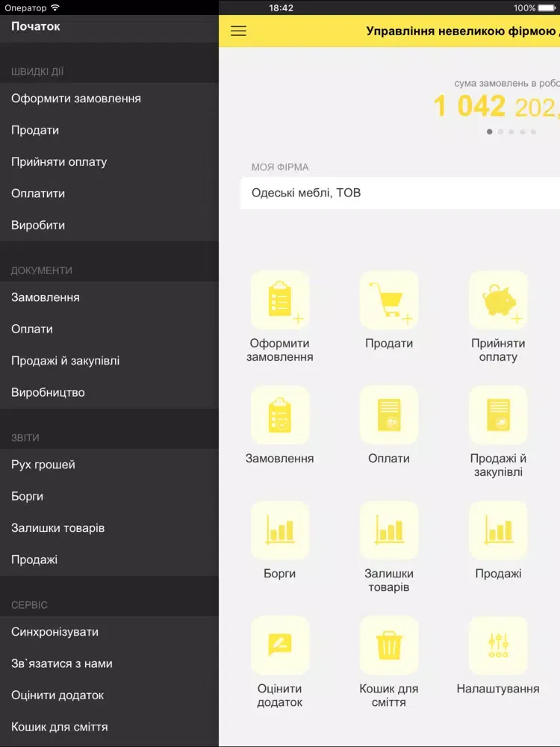Tap the Wi-Fi icon in the status bar

55,7
